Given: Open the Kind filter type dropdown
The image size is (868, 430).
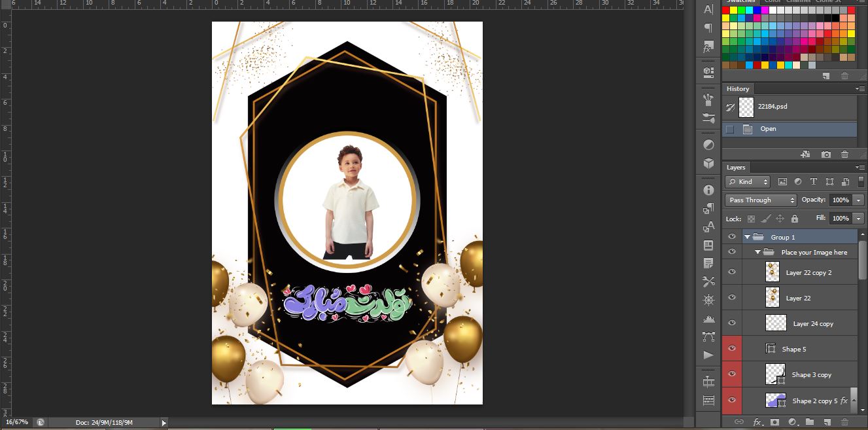Looking at the screenshot, I should click(748, 182).
